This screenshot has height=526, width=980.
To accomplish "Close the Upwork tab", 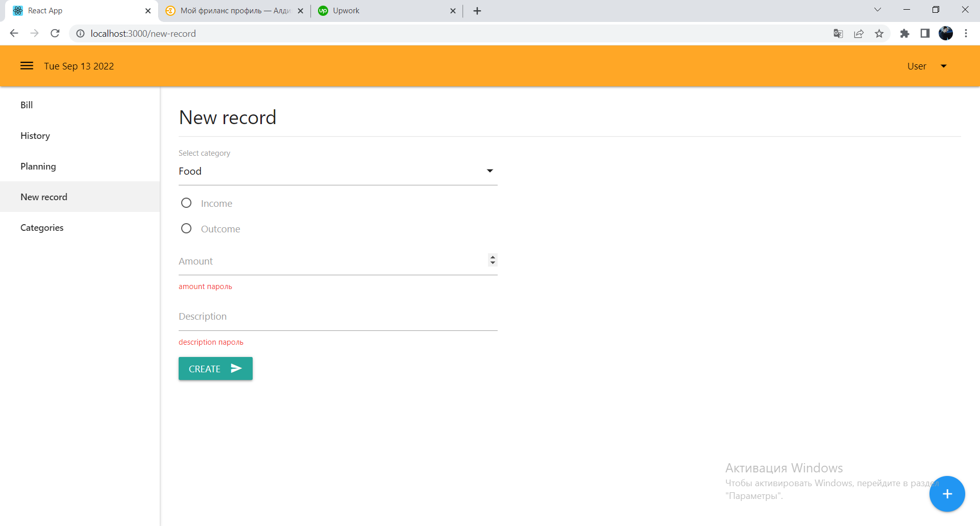I will (x=453, y=11).
